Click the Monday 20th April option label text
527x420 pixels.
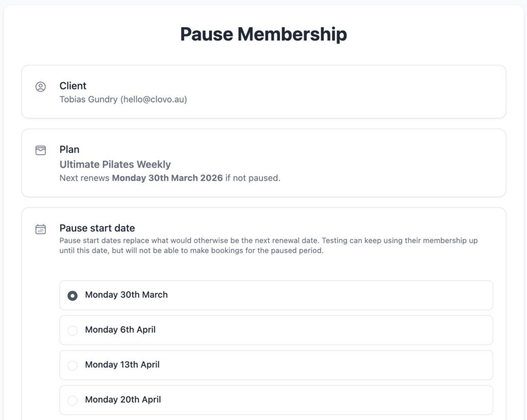point(122,400)
